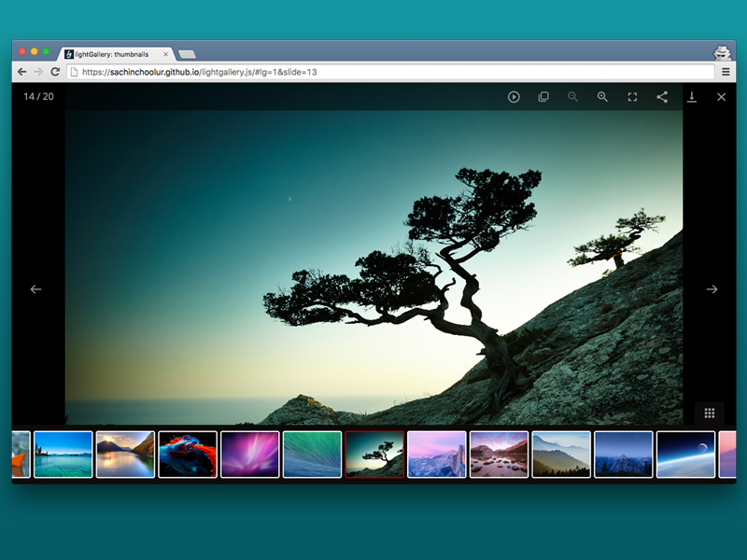Download the current image
The height and width of the screenshot is (560, 747).
coord(692,97)
